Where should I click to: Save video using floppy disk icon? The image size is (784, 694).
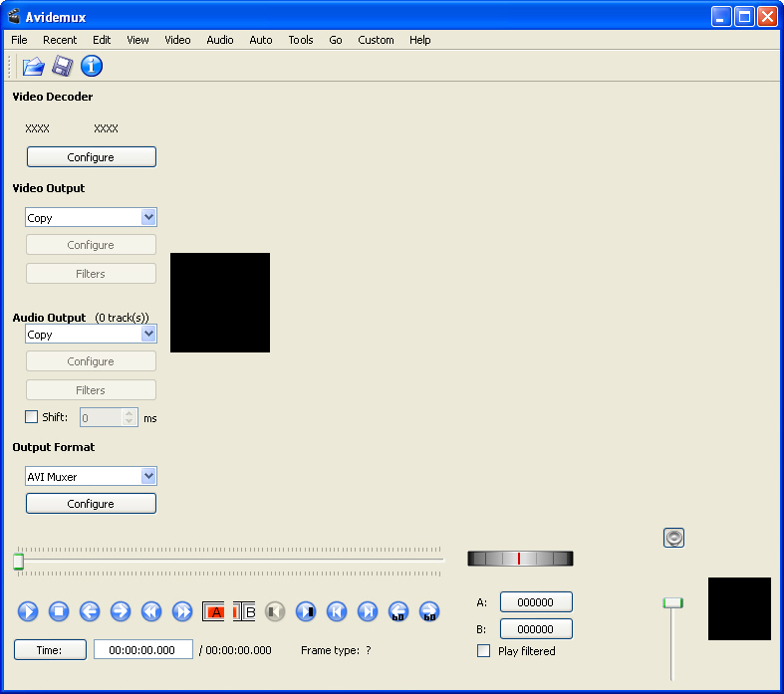pos(62,66)
